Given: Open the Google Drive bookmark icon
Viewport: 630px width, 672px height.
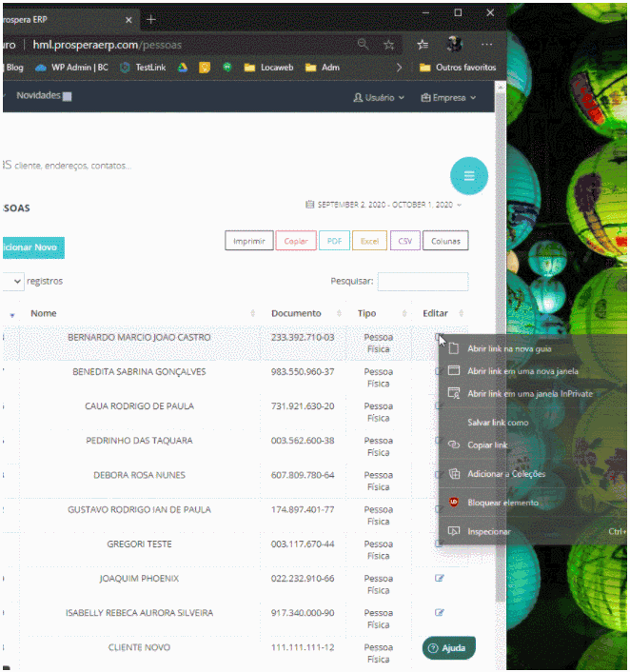Looking at the screenshot, I should (183, 68).
